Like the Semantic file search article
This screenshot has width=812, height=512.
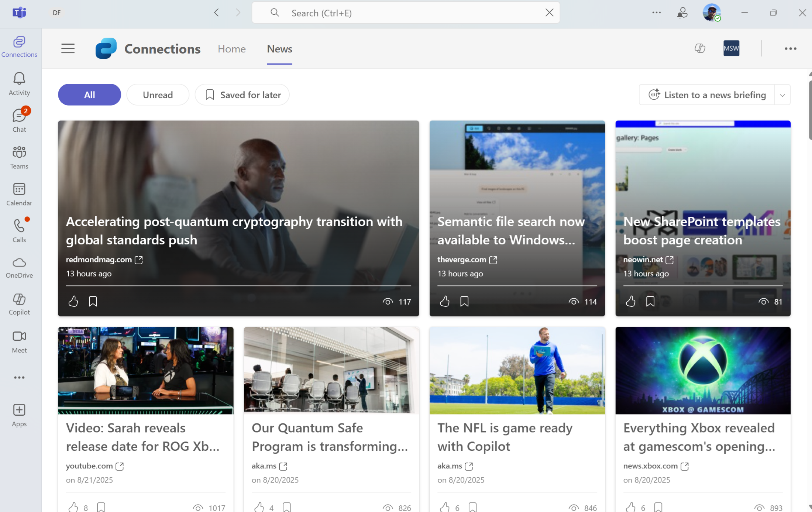(x=444, y=301)
